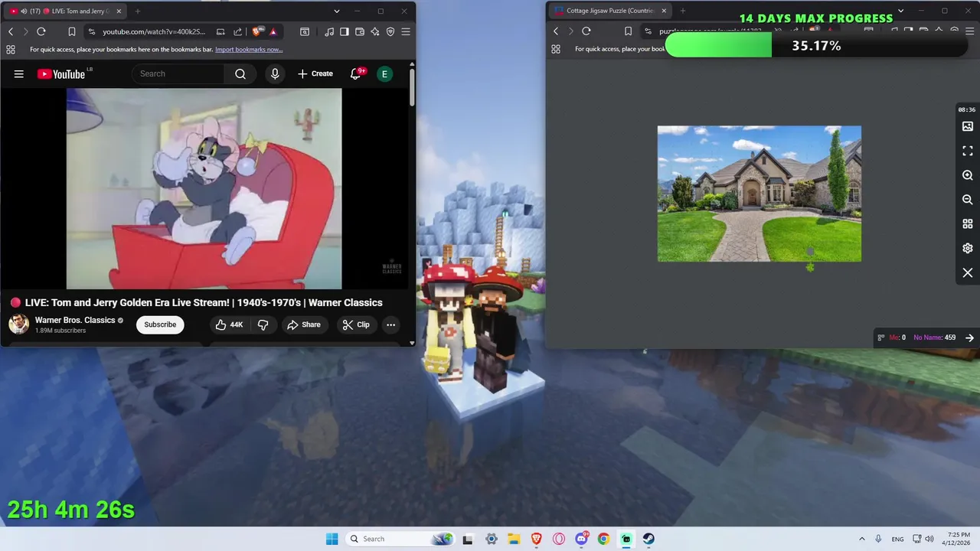Viewport: 980px width, 551px height.
Task: Open the system tray volume control
Action: pyautogui.click(x=929, y=539)
